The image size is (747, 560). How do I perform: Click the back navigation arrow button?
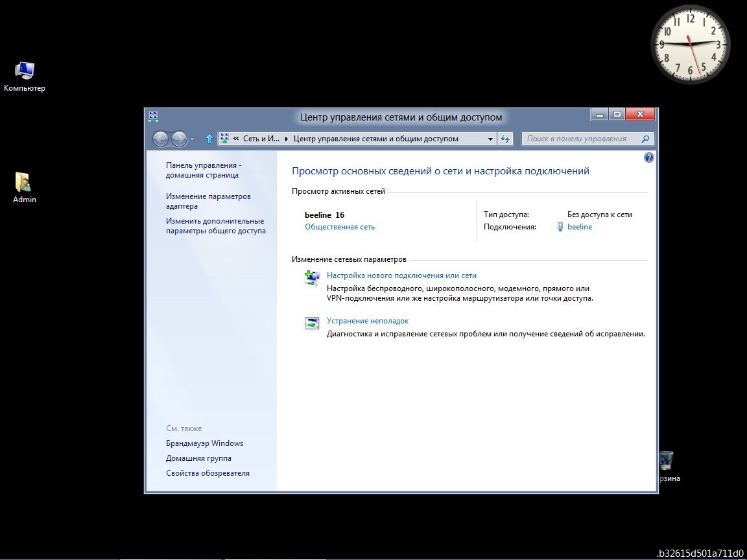161,139
